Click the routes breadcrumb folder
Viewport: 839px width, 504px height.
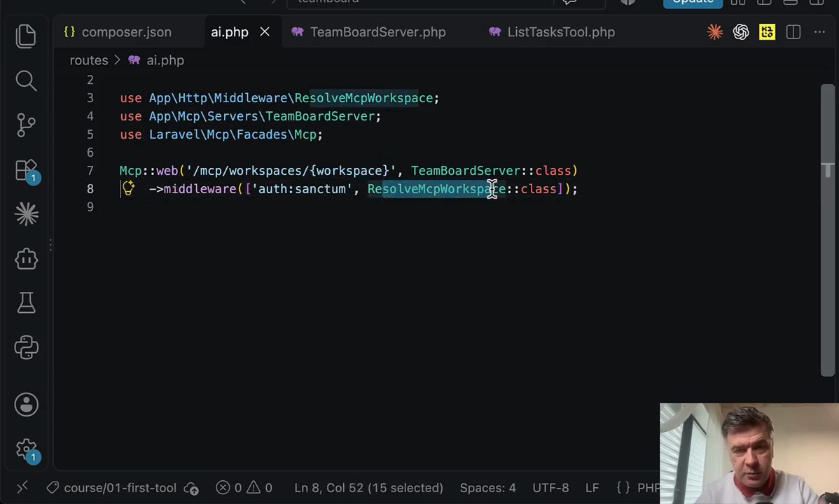click(x=89, y=60)
